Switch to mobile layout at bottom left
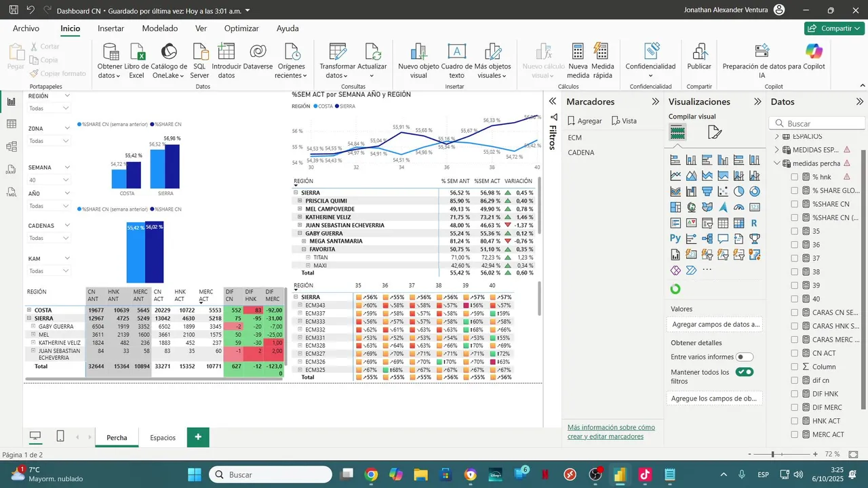 coord(60,436)
